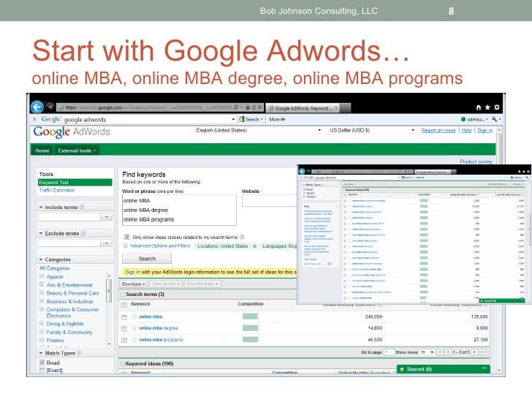Collapse the Match Types section
Image resolution: width=532 pixels, height=399 pixels.
[41, 353]
